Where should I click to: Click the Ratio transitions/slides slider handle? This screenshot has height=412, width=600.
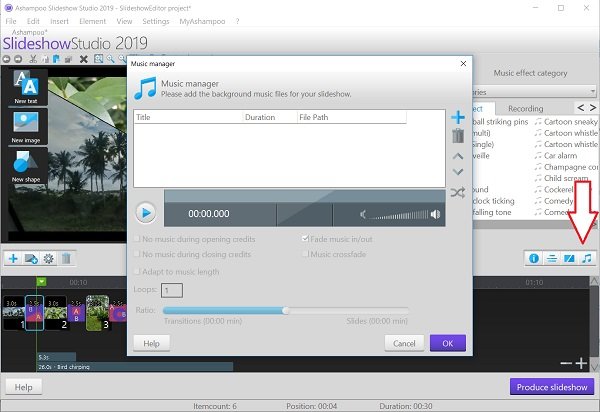pos(285,311)
